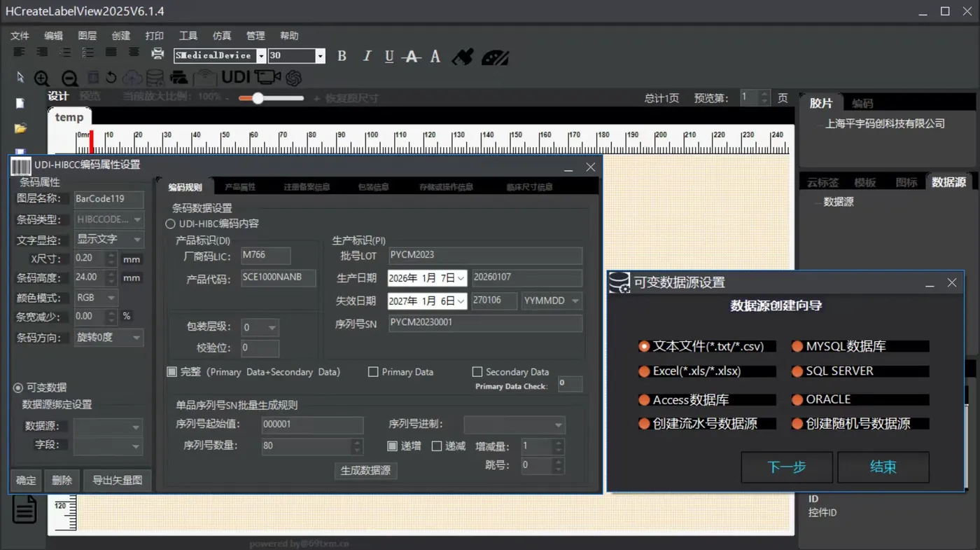
Task: Switch to the 产品属性 tab
Action: 240,187
